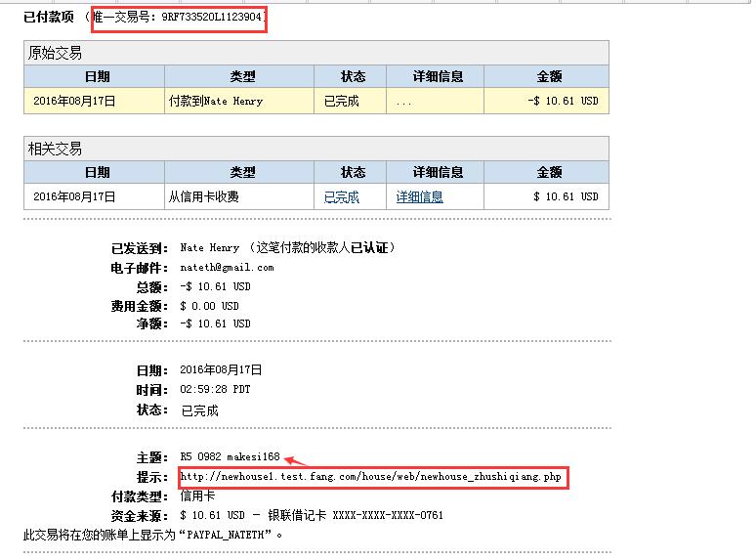Click the ellipsis in the original transaction row
The height and width of the screenshot is (560, 756).
pos(404,101)
